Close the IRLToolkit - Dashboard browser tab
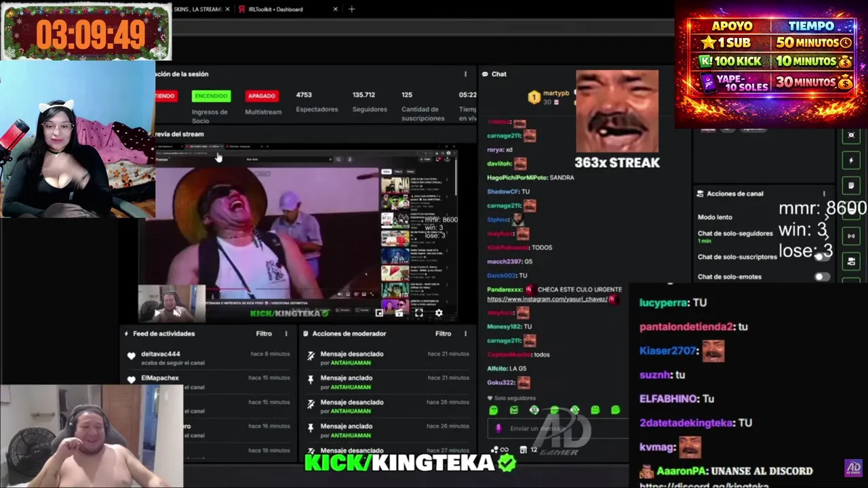868x488 pixels. pos(336,9)
